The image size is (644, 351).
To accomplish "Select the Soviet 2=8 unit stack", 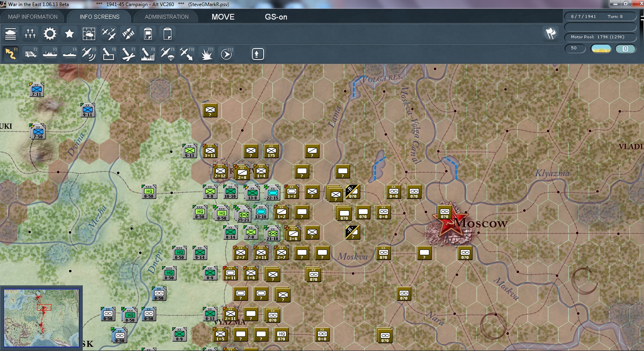I will pos(242,172).
